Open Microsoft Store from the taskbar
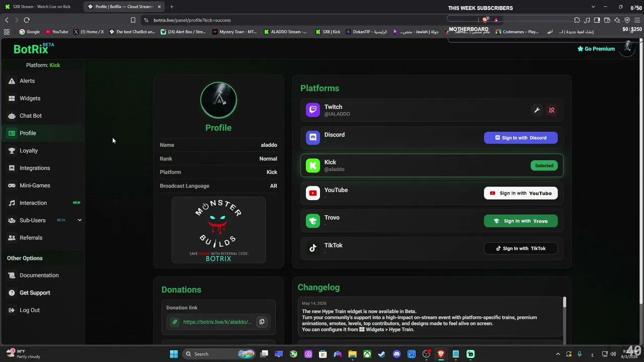Viewport: 644px width, 362px height. tap(323, 354)
